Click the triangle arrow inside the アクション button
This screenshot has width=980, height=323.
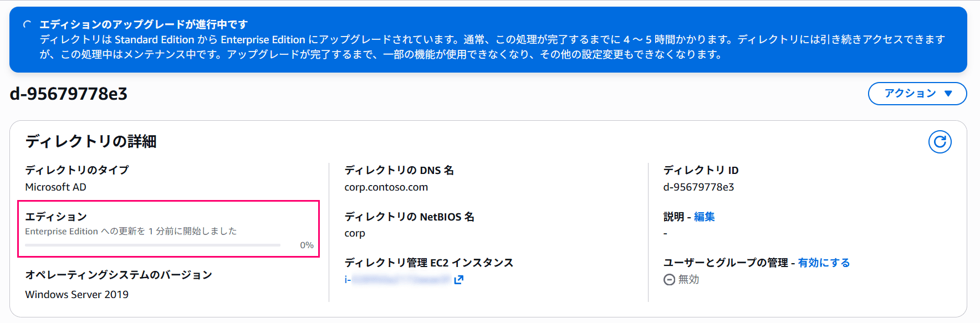pos(948,94)
